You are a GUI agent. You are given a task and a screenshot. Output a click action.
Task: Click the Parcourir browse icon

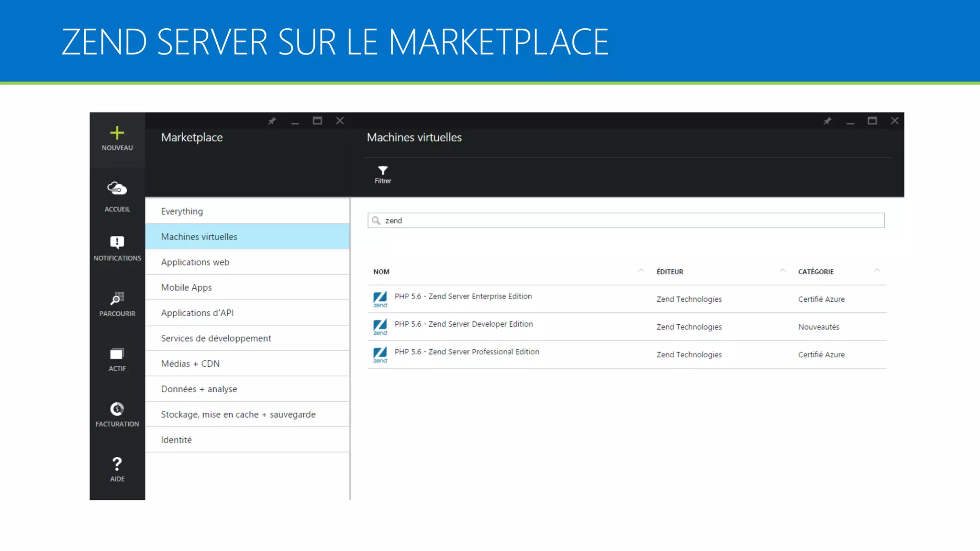pyautogui.click(x=117, y=298)
